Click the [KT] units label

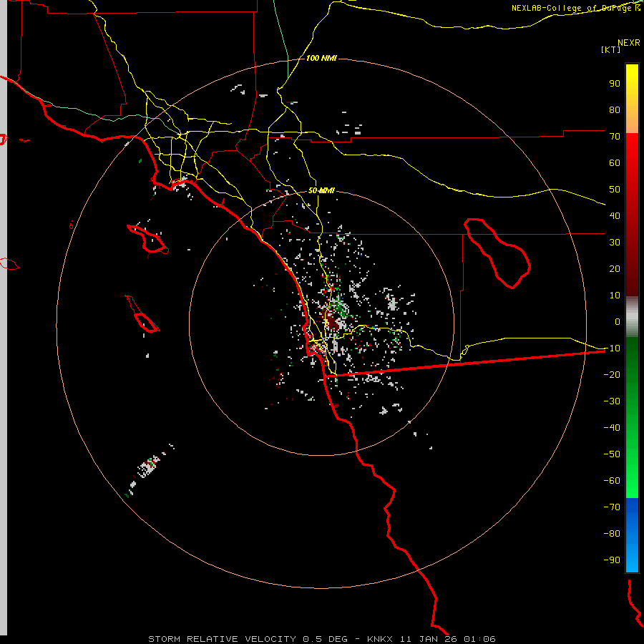(610, 49)
